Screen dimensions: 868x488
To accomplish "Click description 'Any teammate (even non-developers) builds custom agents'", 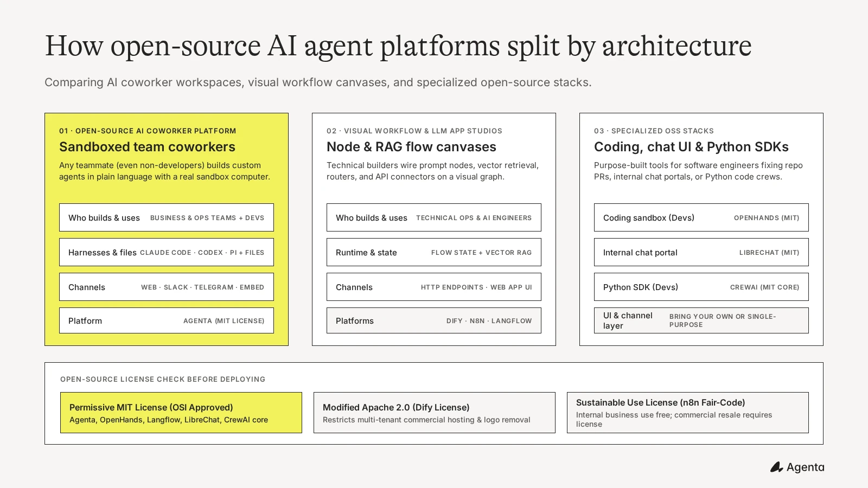I will click(x=164, y=171).
